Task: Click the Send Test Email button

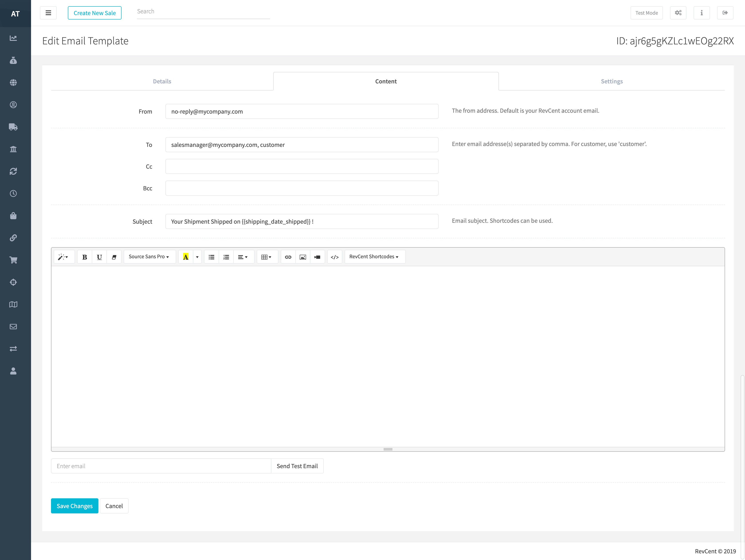Action: [x=297, y=466]
